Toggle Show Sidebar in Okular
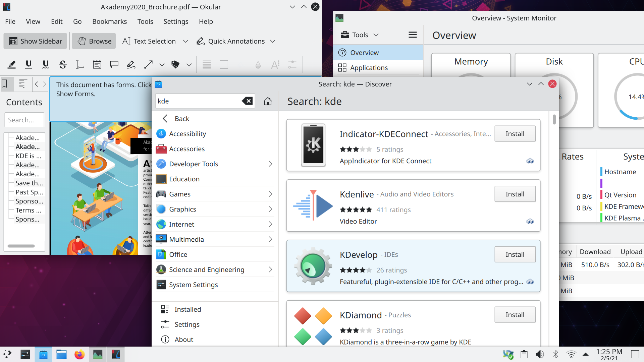The height and width of the screenshot is (362, 644). (35, 41)
